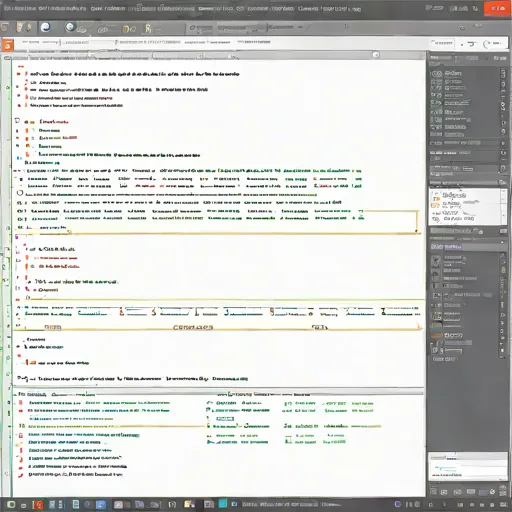The image size is (512, 512).
Task: Click the circular refresh icon in the address bar's right side
Action: pos(487,44)
